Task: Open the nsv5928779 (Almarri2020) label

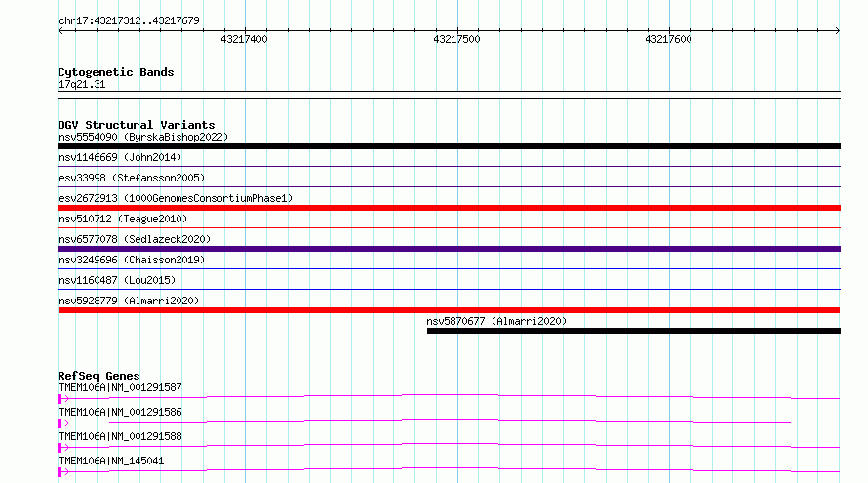Action: (x=129, y=301)
